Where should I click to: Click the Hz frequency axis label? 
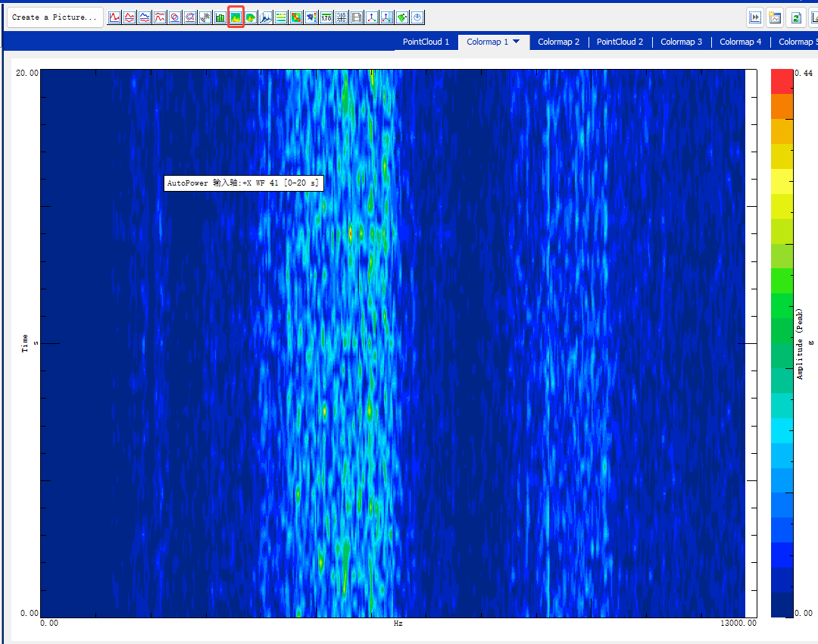[x=398, y=623]
